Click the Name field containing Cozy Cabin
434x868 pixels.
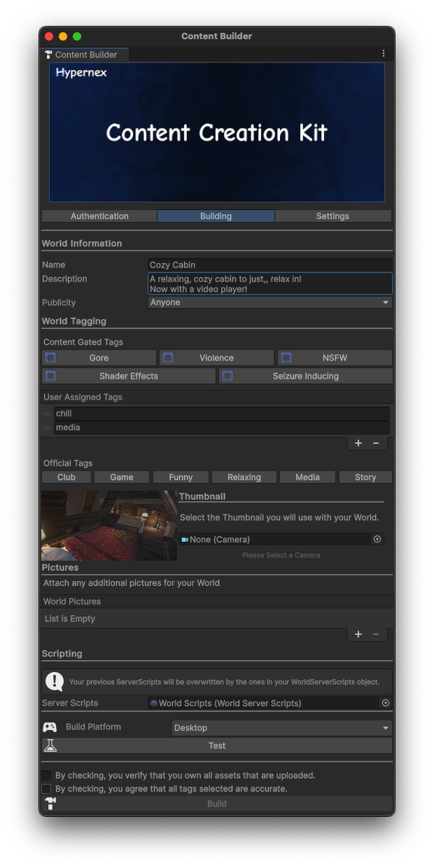pos(270,265)
